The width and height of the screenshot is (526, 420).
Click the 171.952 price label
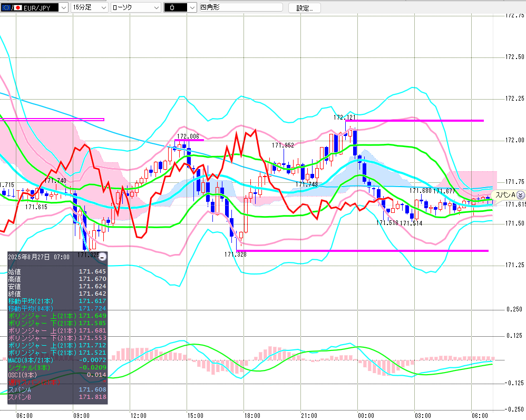click(x=283, y=145)
